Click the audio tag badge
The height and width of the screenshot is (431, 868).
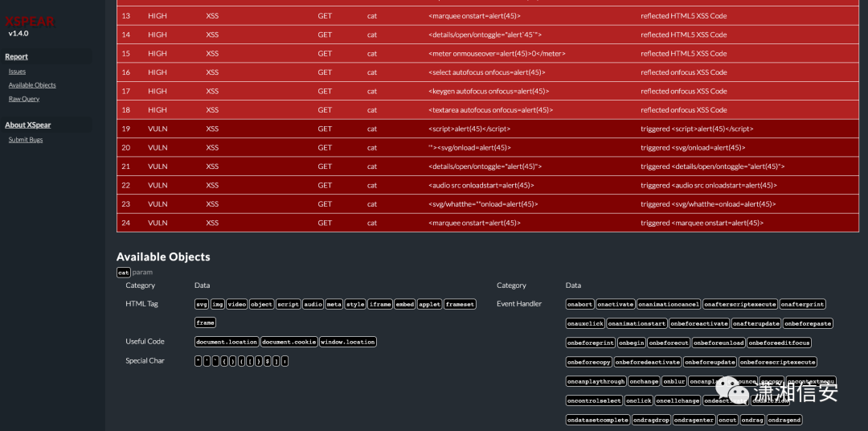pyautogui.click(x=313, y=304)
